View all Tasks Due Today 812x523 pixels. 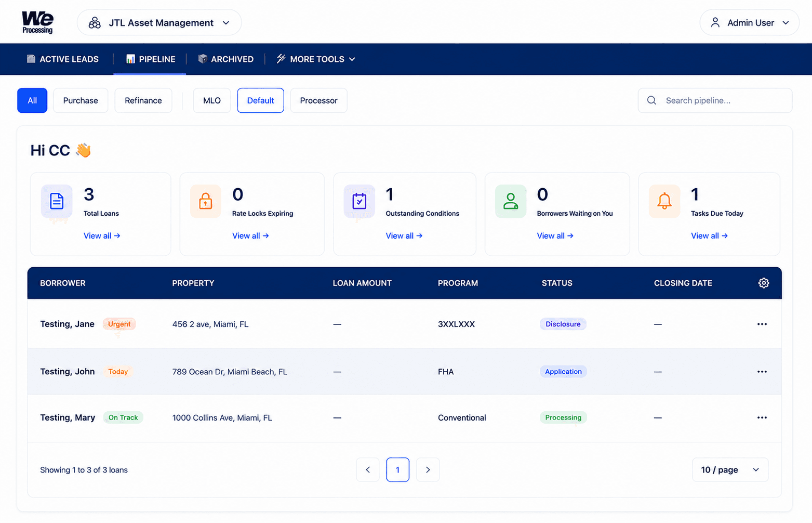pos(709,236)
